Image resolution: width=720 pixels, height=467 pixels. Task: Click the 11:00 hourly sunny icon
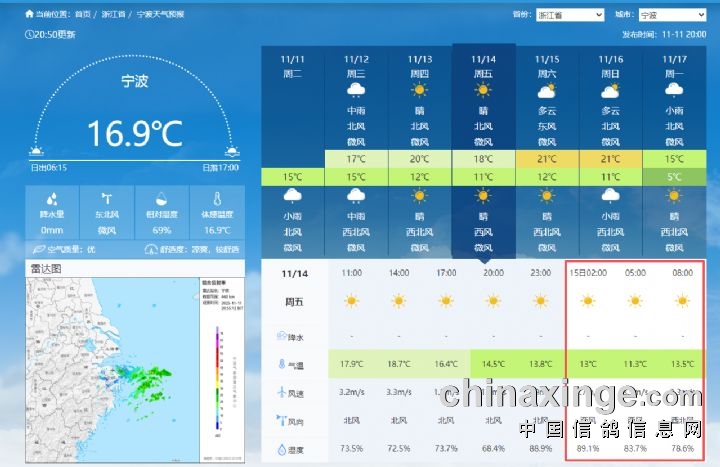pyautogui.click(x=351, y=300)
